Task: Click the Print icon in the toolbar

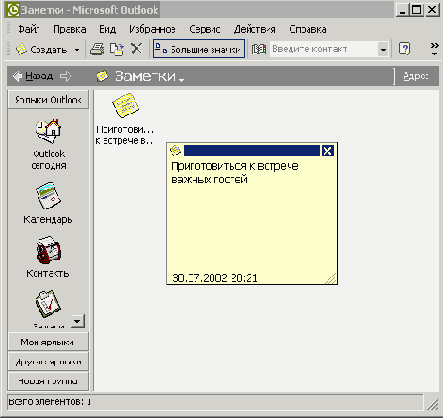Action: (97, 49)
